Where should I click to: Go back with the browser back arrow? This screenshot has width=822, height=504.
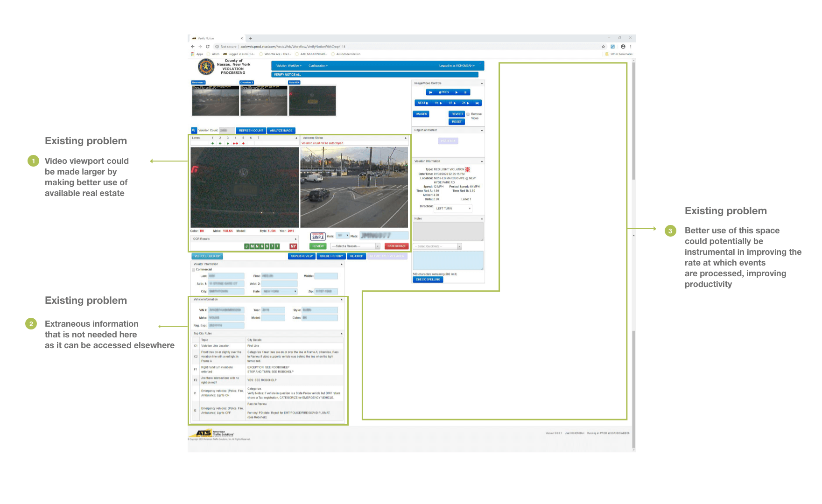point(193,47)
